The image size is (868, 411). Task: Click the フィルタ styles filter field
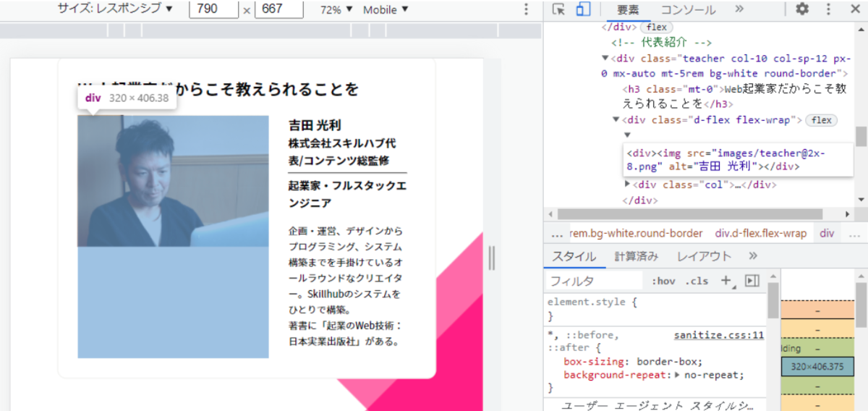(593, 281)
